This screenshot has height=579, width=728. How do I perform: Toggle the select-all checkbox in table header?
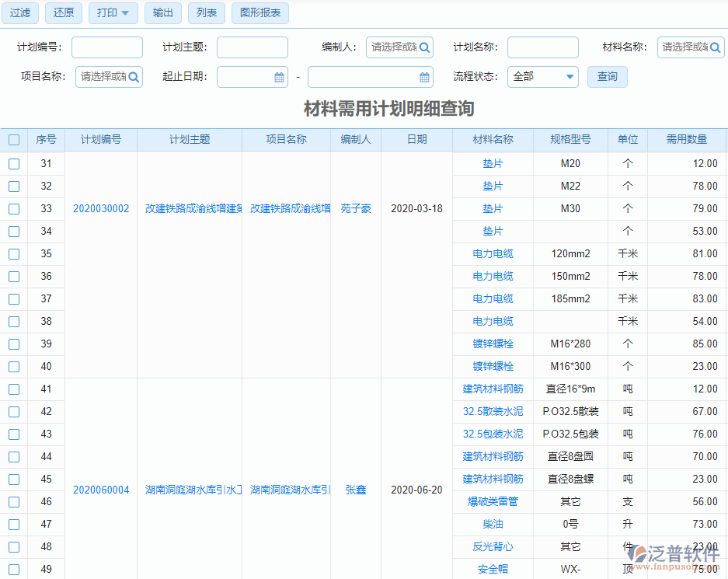coord(13,139)
